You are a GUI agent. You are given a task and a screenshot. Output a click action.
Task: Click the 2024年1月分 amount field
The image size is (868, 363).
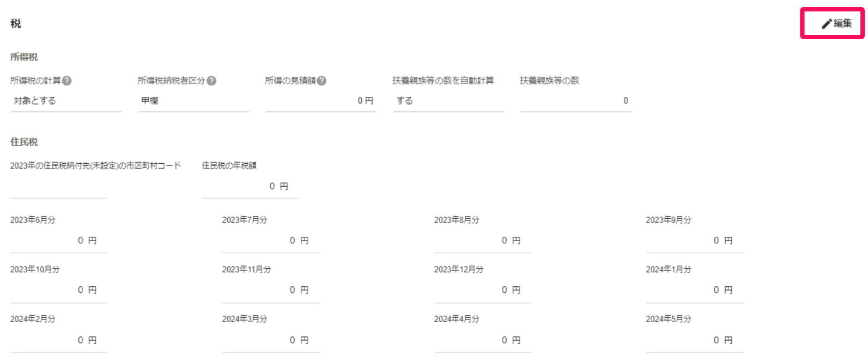pos(695,291)
